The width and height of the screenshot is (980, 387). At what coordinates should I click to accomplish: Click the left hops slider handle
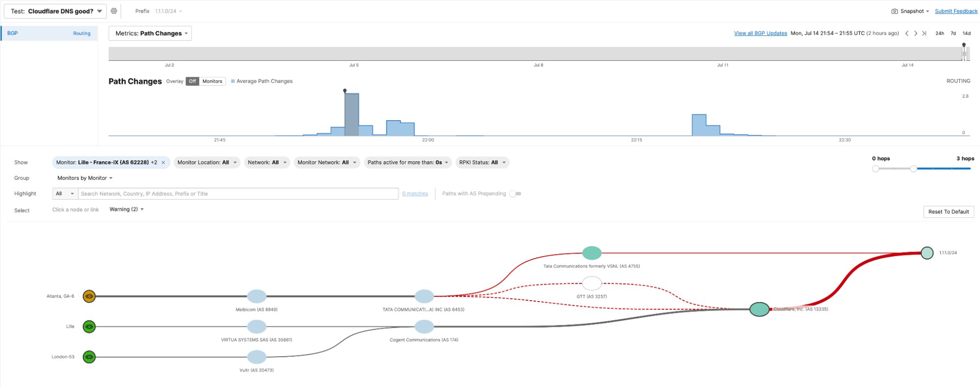click(x=876, y=169)
